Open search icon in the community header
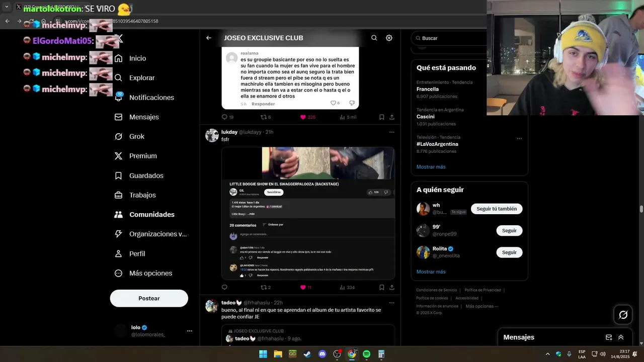The image size is (644, 362). 374,38
